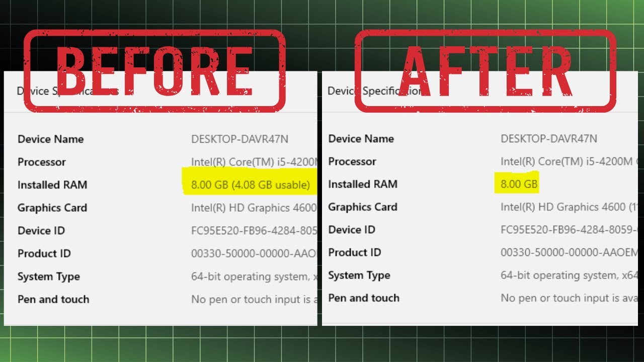Viewport: 644px width, 362px height.
Task: Click the Intel Core i5-4200M value in After panel
Action: point(569,161)
